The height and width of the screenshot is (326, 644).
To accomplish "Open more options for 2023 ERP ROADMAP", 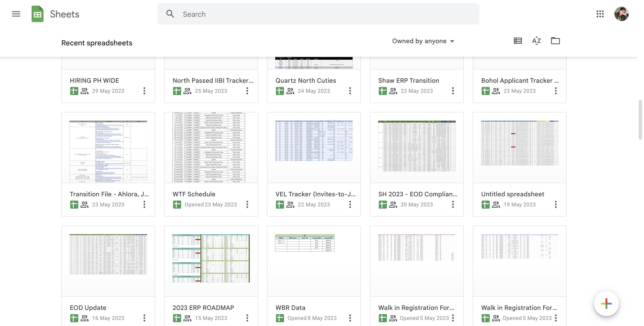I will tap(247, 318).
